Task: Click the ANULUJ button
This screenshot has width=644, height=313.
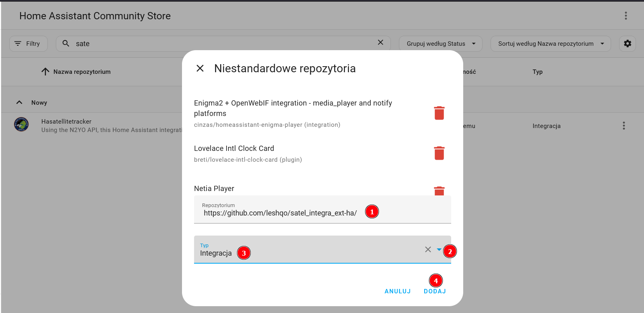Action: 397,291
